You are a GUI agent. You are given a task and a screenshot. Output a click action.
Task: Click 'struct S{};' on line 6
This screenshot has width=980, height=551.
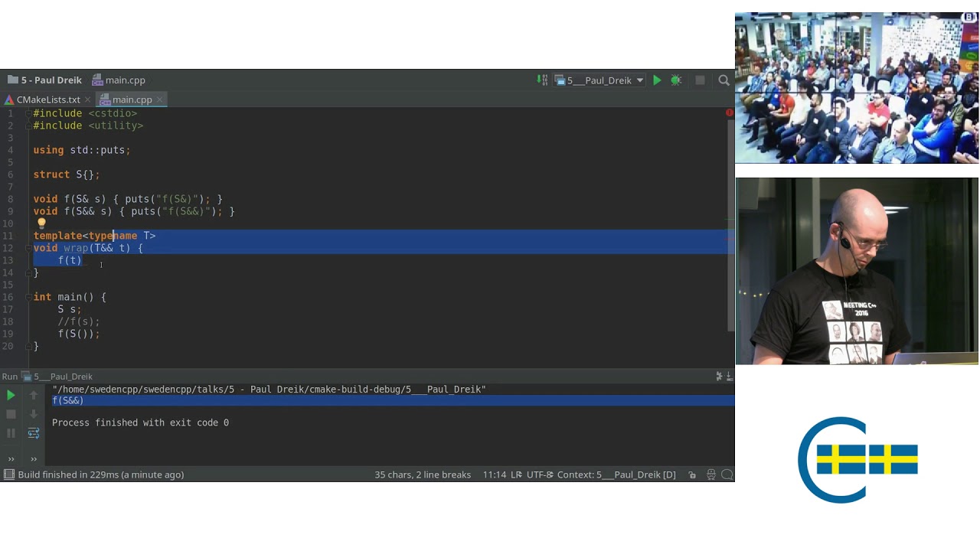point(67,174)
